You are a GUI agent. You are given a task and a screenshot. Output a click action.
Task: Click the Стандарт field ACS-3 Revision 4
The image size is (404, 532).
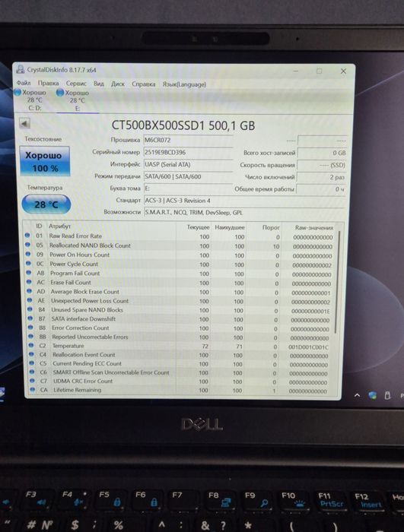tap(245, 201)
